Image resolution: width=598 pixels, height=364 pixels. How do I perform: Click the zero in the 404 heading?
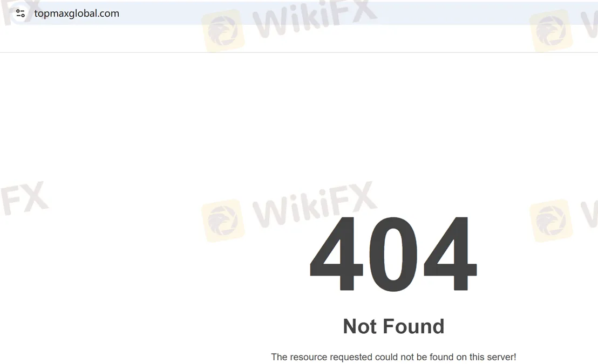pos(393,253)
